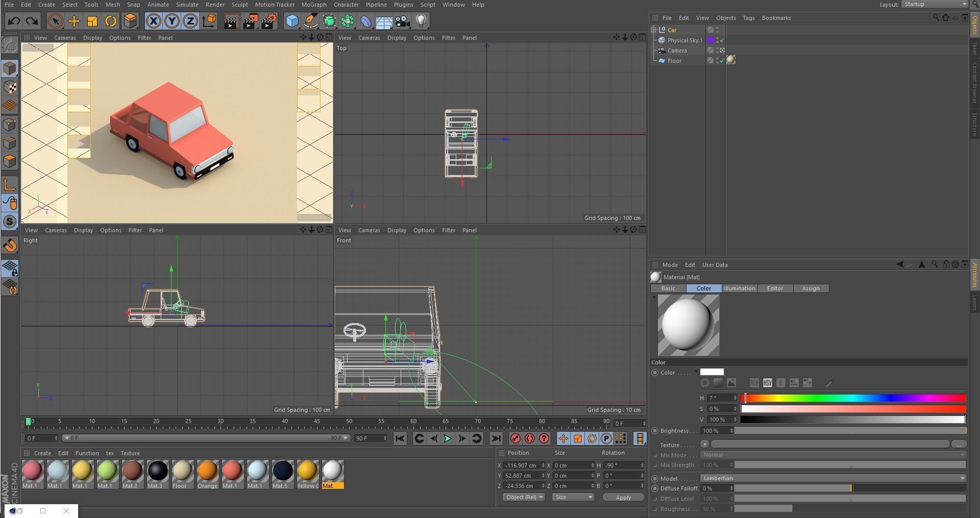Open the color swatch options arrow
The image size is (980, 518).
[x=696, y=372]
